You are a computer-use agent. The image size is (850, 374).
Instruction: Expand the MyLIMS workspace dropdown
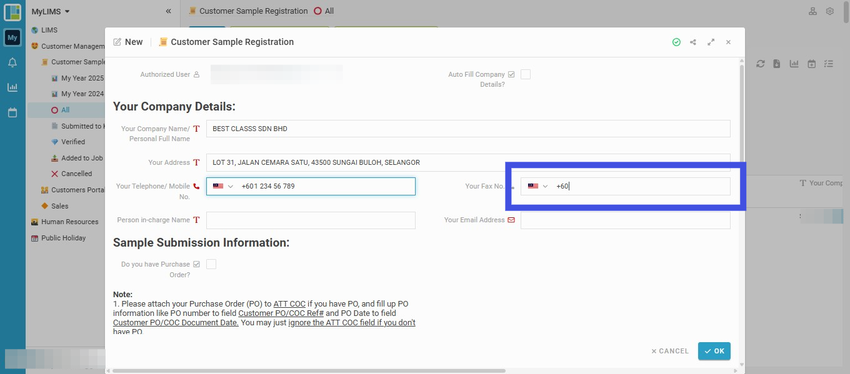pyautogui.click(x=50, y=11)
